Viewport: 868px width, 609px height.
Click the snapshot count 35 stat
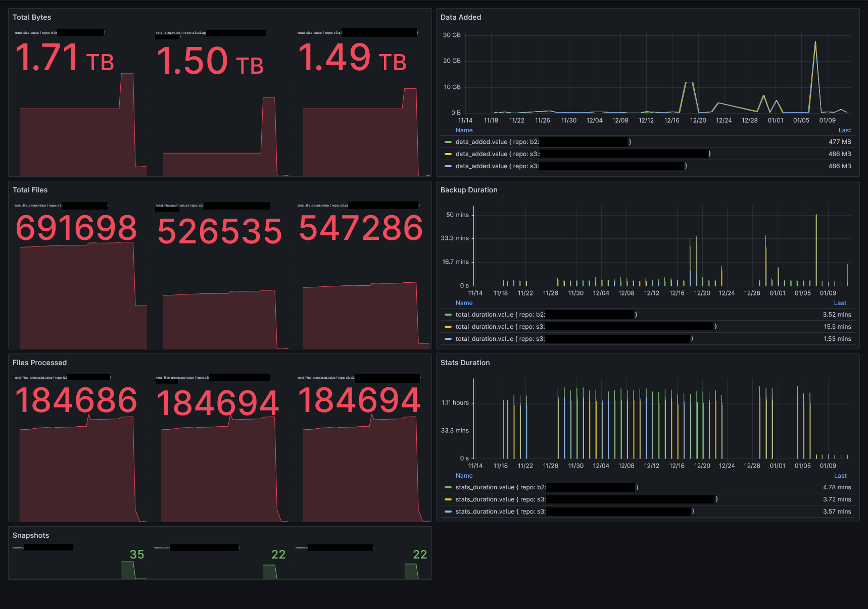click(137, 554)
